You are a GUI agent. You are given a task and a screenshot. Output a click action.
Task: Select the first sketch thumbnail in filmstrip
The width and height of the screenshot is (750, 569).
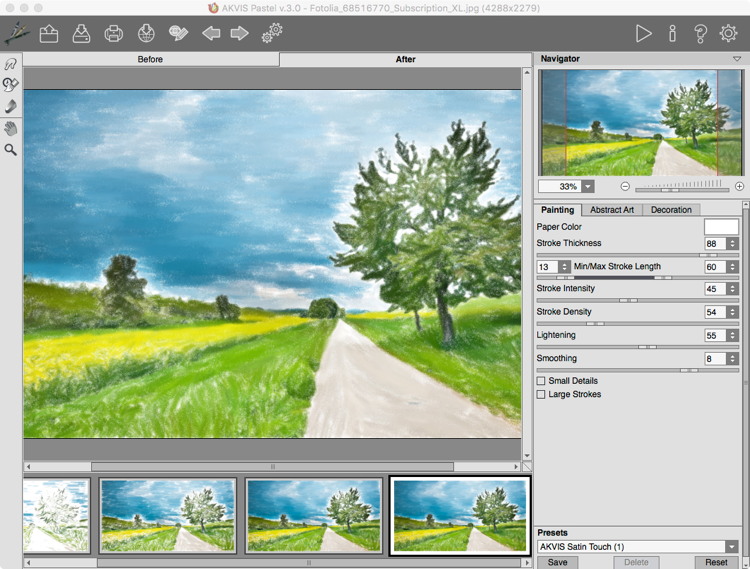(56, 515)
